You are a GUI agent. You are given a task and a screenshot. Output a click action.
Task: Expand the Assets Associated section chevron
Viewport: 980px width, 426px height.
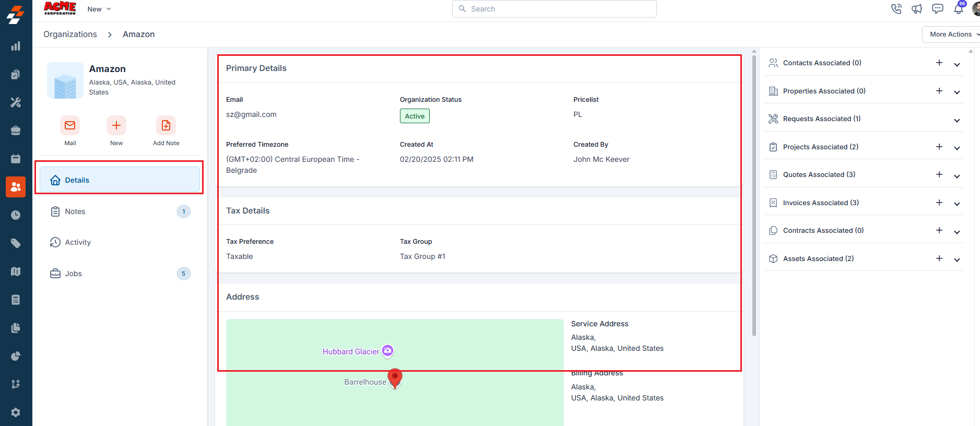tap(957, 259)
